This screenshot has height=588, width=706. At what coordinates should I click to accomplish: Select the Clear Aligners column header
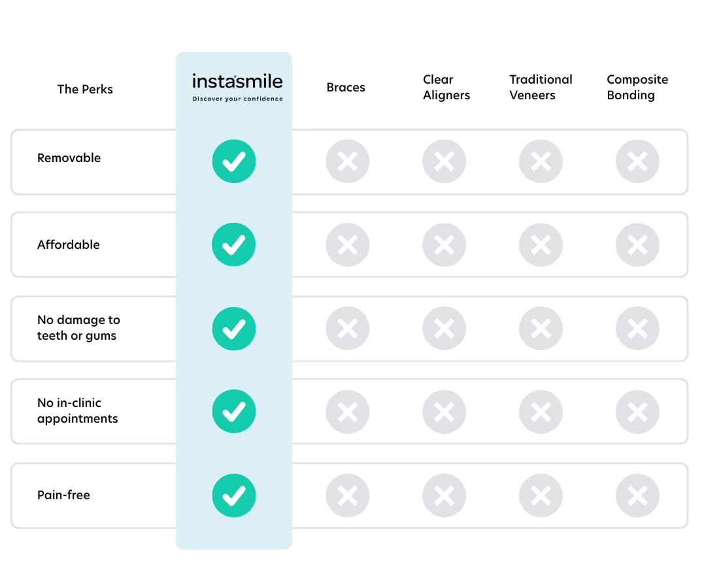coord(446,88)
